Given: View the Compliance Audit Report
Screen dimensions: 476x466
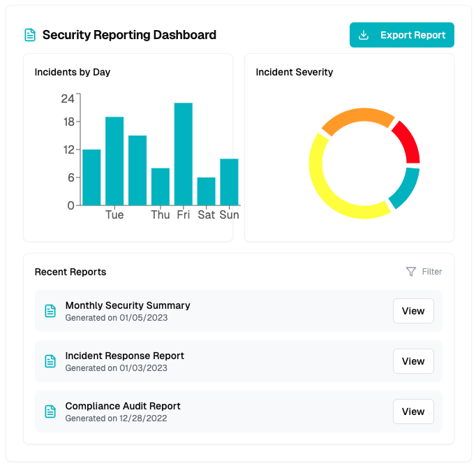Looking at the screenshot, I should click(413, 412).
